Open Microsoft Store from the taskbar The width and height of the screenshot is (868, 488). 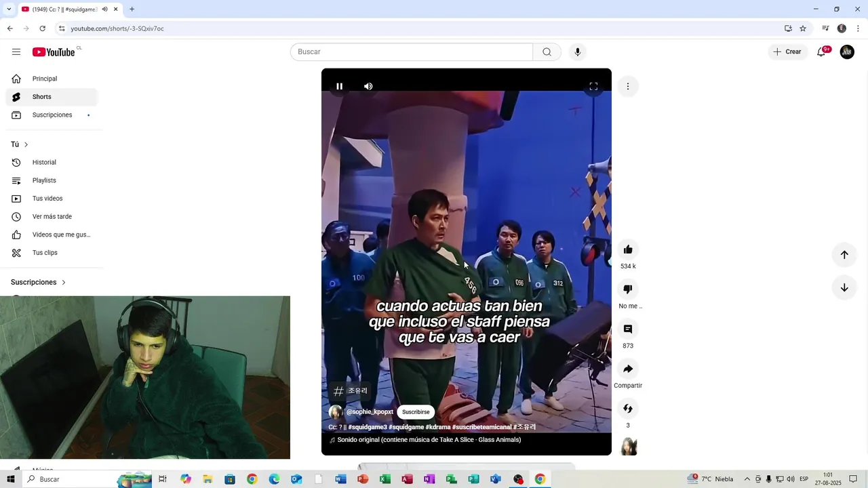(230, 479)
